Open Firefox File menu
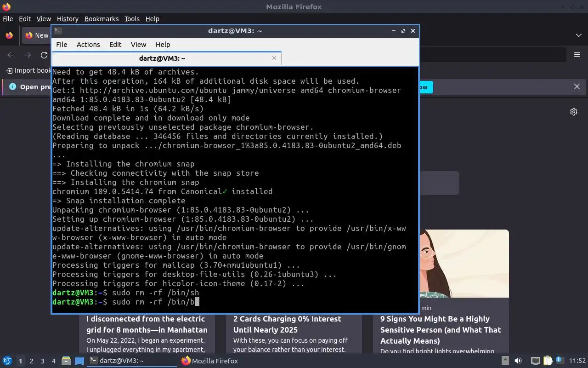Viewport: 588px width, 368px height. [8, 19]
